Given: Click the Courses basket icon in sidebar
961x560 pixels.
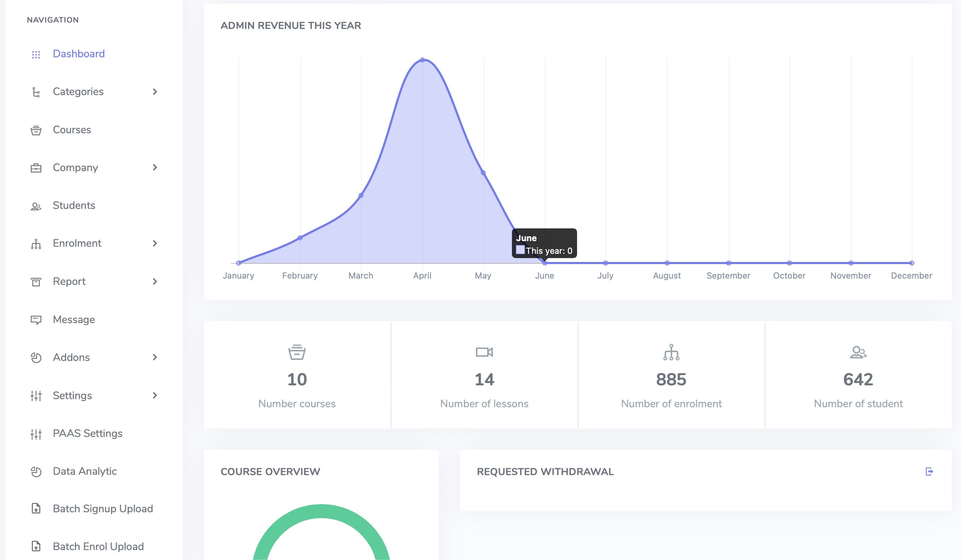Looking at the screenshot, I should [36, 130].
